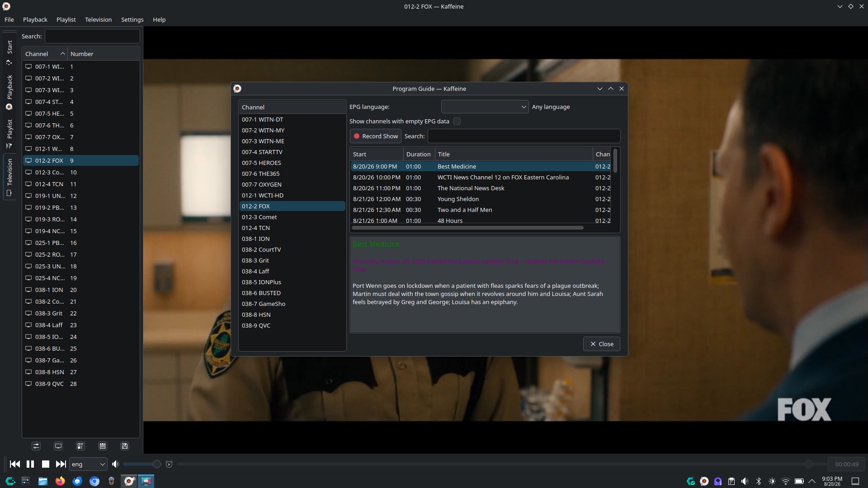868x488 pixels.
Task: Open the channel configuration sliders icon
Action: point(36,446)
